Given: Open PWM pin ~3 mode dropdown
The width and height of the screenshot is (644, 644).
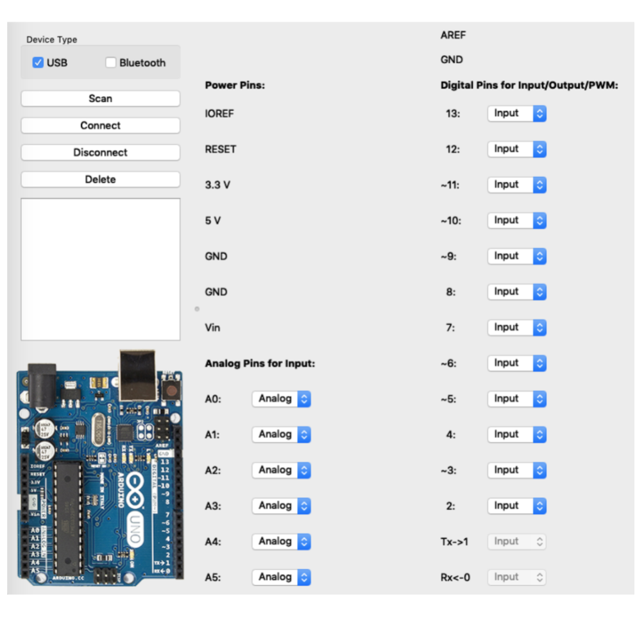Looking at the screenshot, I should click(517, 470).
